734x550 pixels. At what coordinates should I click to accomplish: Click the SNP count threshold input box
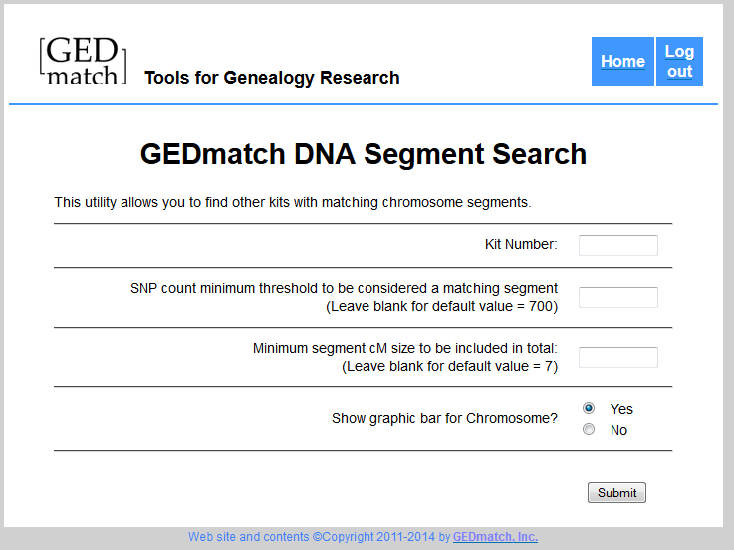(x=618, y=297)
